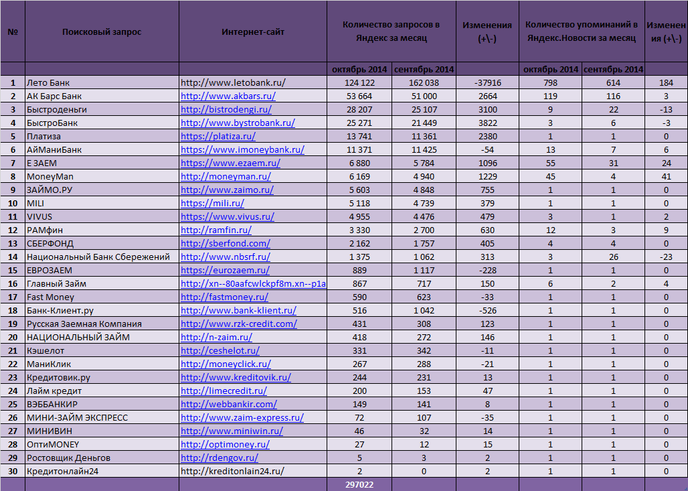Click the rdengov.ru link
This screenshot has width=688, height=491.
[x=219, y=458]
